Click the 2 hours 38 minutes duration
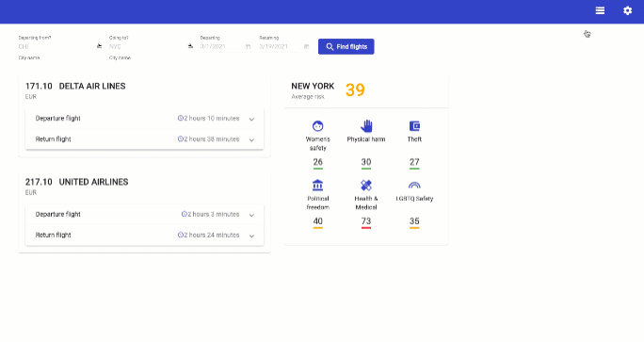Screen dimensions: 644x342 click(212, 138)
